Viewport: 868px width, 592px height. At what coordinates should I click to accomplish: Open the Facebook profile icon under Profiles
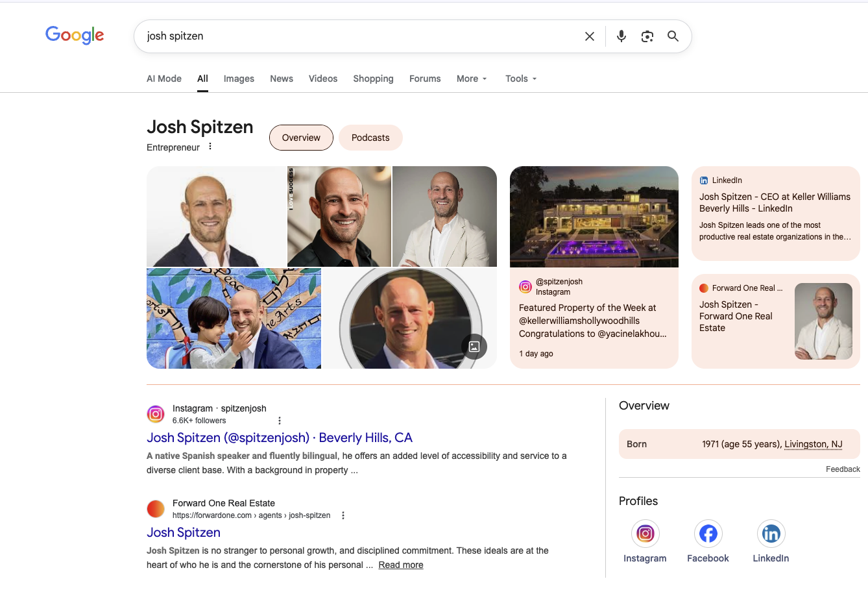(x=708, y=534)
